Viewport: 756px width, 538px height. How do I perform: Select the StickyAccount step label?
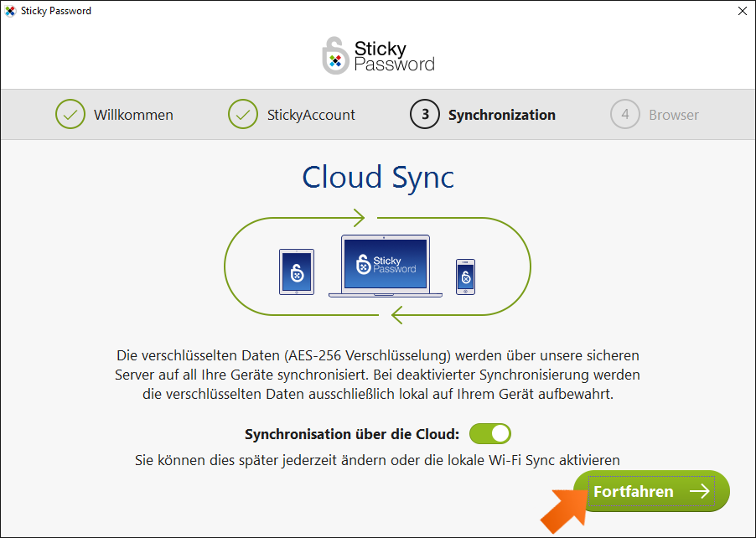point(311,115)
